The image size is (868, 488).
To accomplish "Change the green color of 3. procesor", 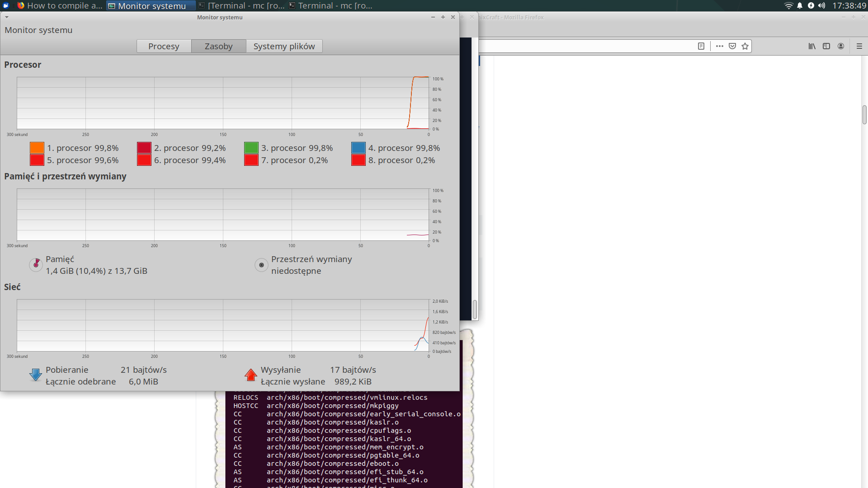I will coord(251,148).
